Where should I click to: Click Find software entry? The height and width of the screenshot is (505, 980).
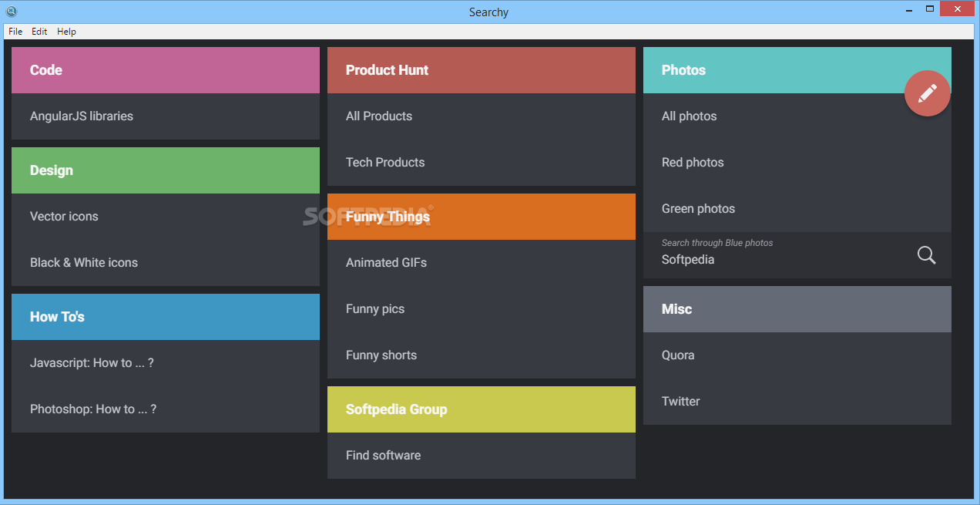pyautogui.click(x=383, y=456)
